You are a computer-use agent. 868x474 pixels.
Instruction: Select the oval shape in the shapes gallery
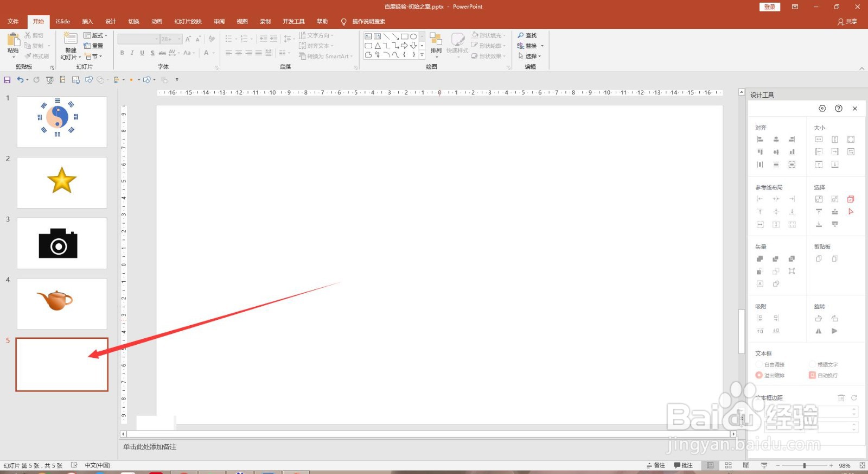[413, 36]
